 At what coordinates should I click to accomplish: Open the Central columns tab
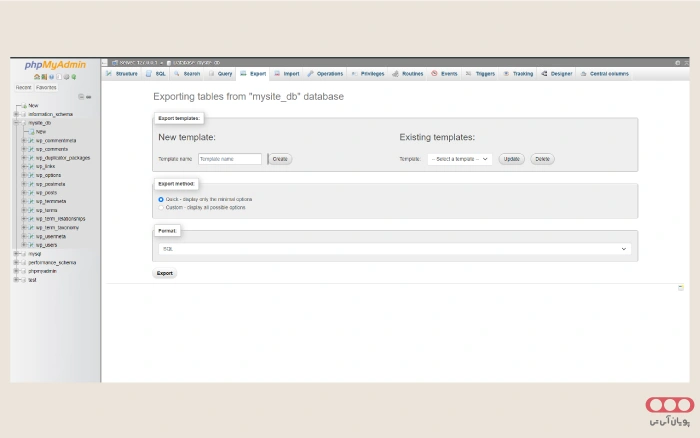coord(604,74)
